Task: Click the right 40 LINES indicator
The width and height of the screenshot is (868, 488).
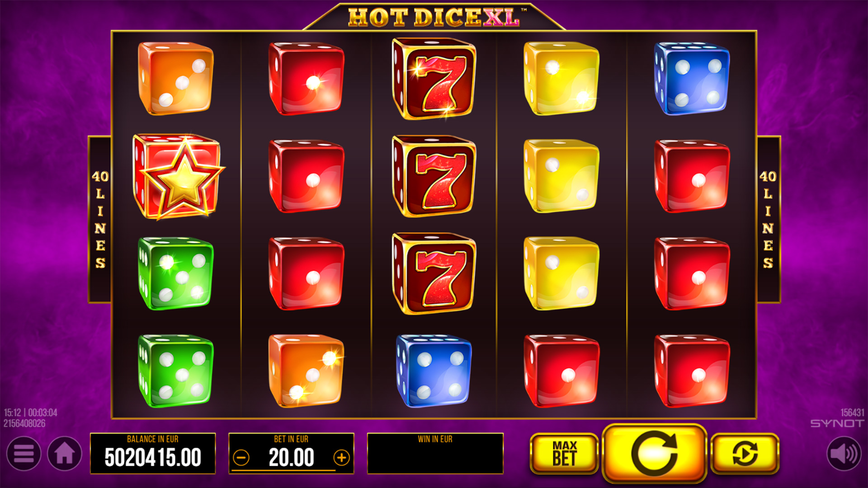Action: [768, 219]
